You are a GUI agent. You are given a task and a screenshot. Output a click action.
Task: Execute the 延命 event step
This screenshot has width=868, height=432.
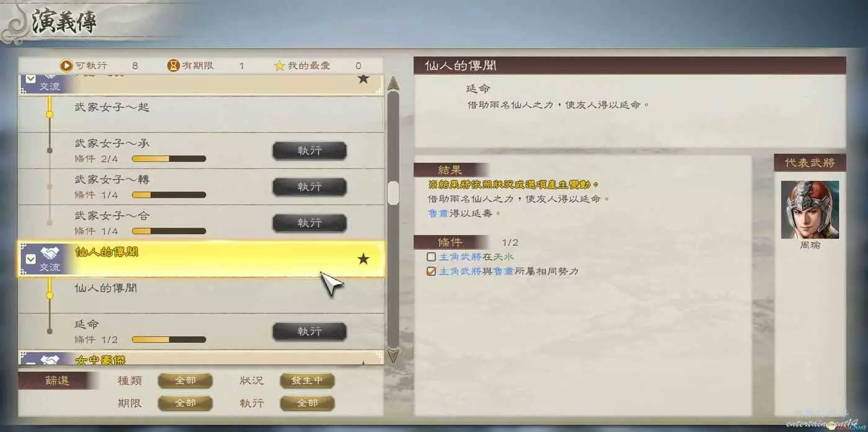click(309, 332)
